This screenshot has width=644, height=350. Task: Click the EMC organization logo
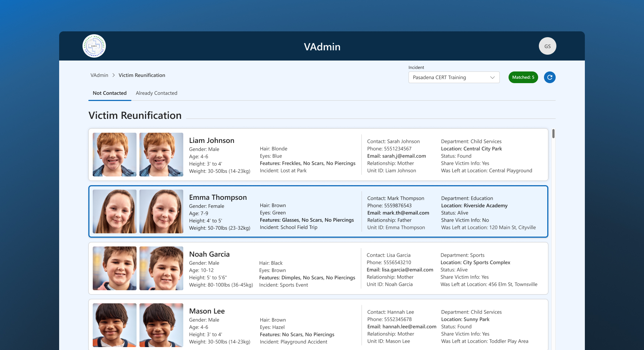click(94, 46)
